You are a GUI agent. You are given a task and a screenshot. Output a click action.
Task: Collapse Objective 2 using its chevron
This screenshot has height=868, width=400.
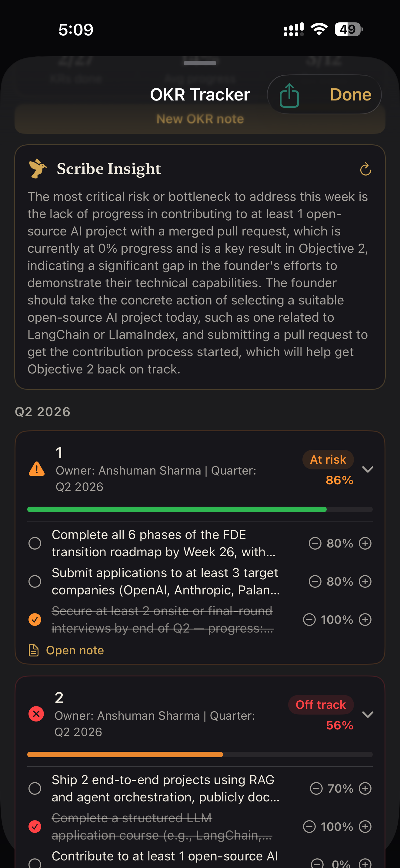click(367, 714)
